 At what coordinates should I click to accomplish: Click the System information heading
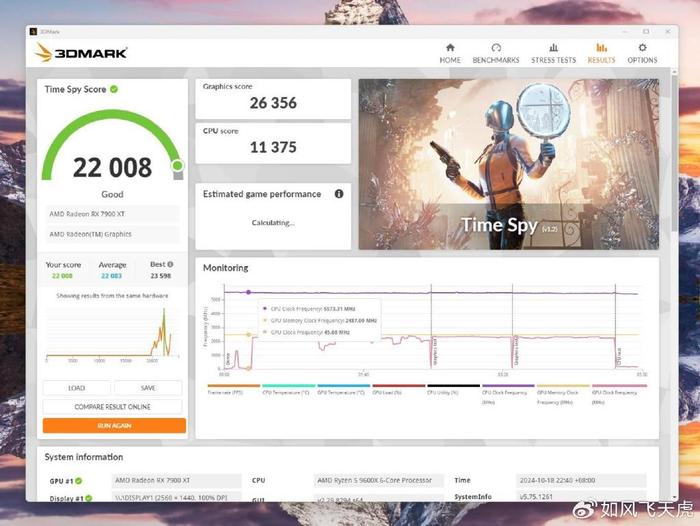(83, 457)
